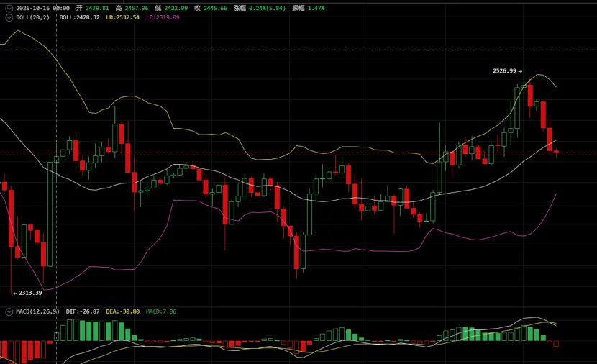
Task: Click the LB:2319.09 lower band value
Action: (x=163, y=17)
